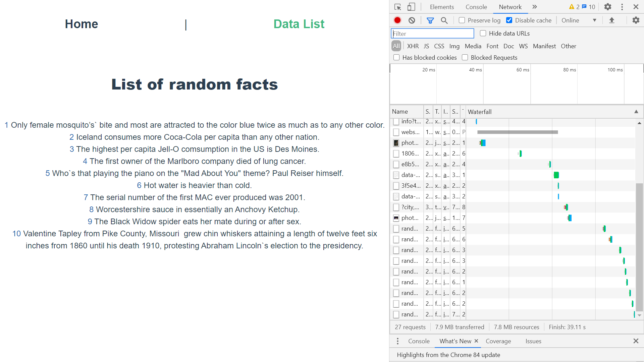Switch to the Elements tab
The width and height of the screenshot is (644, 362).
click(x=442, y=7)
